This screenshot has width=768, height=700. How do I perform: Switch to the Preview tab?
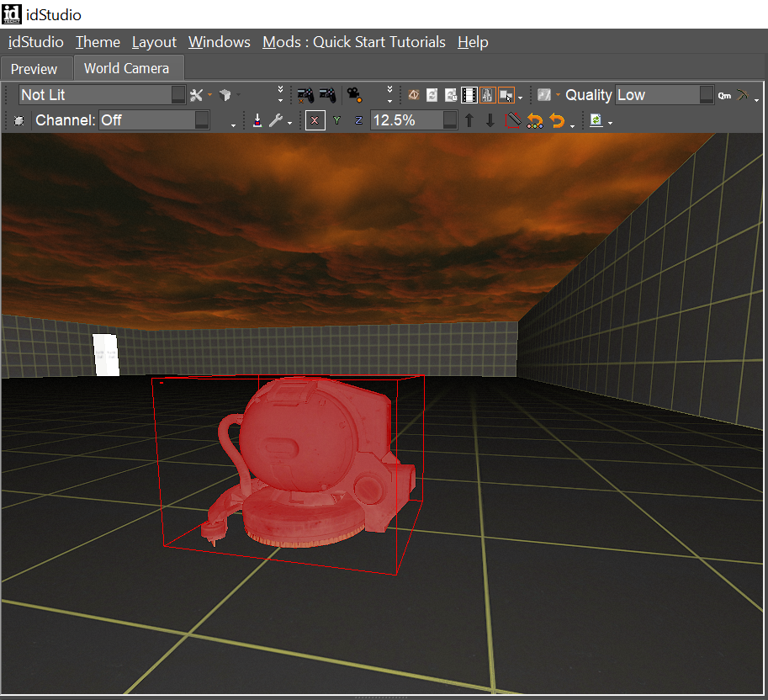point(34,69)
